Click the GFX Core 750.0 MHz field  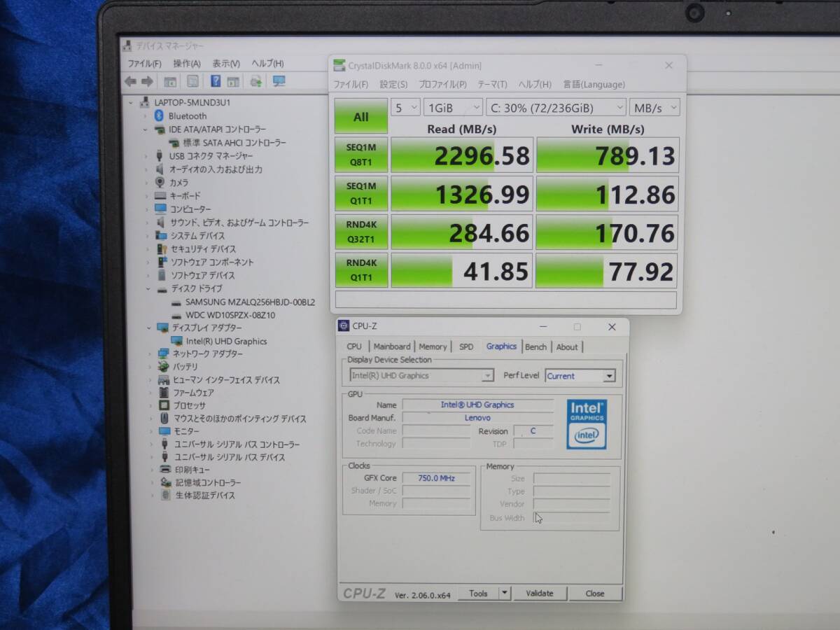(x=436, y=478)
